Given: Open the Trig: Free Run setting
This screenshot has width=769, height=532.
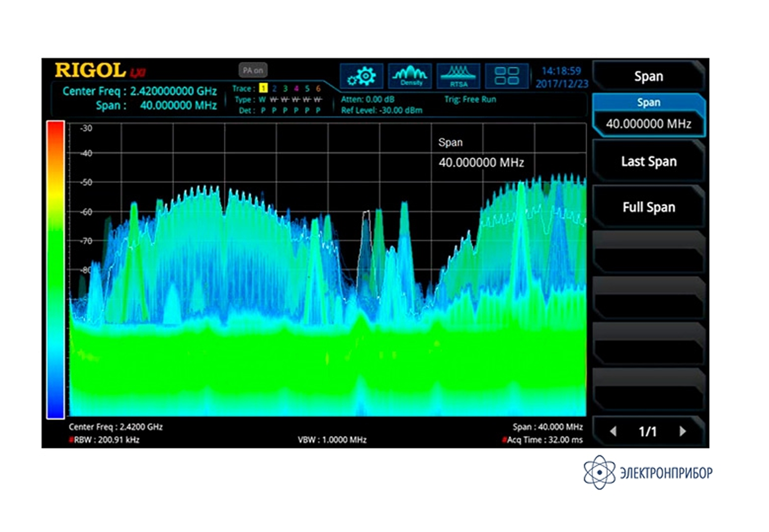Looking at the screenshot, I should (470, 99).
